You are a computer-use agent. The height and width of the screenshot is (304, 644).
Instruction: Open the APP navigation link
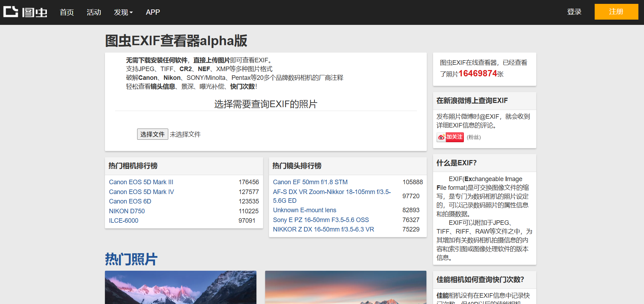point(153,12)
